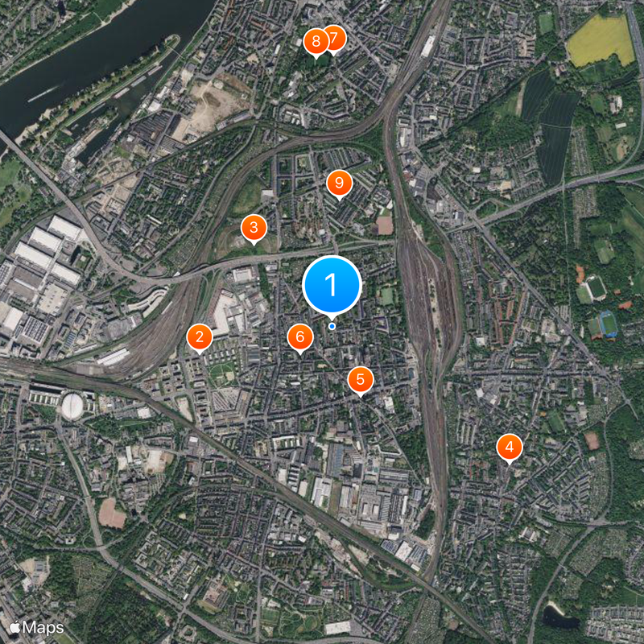
Task: Click the white domed arena building
Action: [72, 407]
